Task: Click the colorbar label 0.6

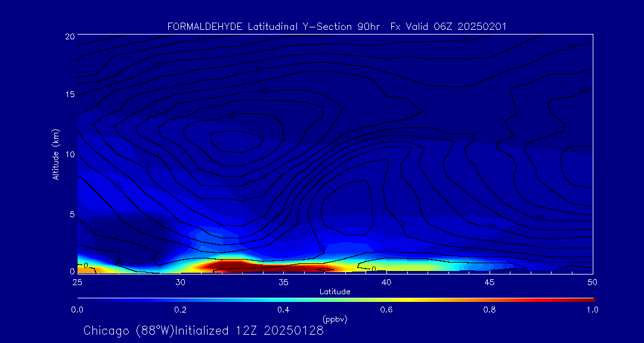Action: 386,310
